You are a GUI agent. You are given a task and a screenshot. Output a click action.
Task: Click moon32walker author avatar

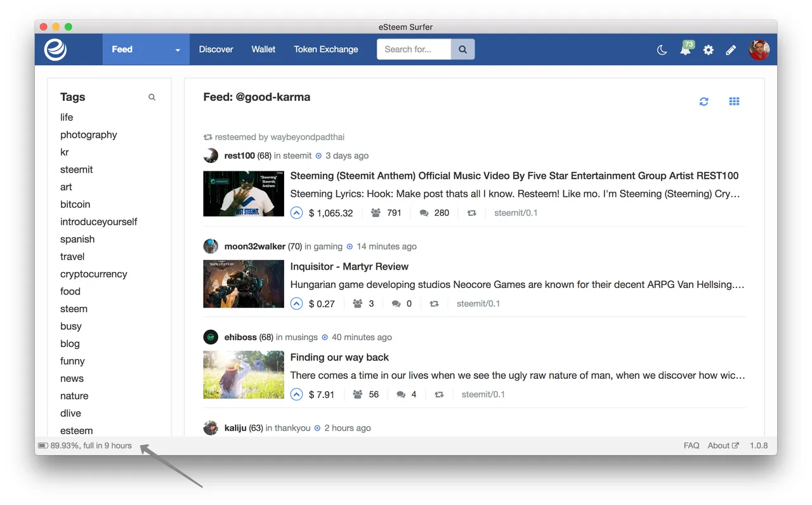coord(211,246)
